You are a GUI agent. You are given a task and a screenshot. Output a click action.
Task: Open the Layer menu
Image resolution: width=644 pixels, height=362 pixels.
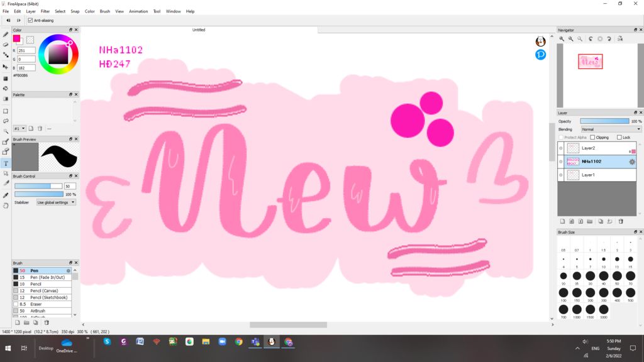(x=31, y=11)
